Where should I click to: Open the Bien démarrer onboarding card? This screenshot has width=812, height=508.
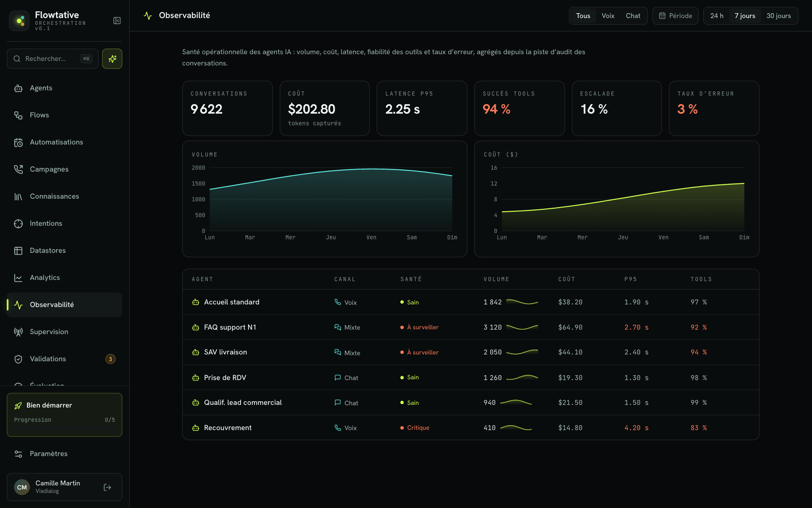coord(65,415)
